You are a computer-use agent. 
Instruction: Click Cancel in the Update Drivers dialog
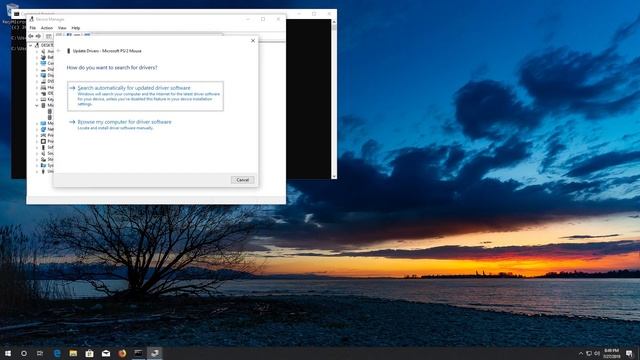[x=242, y=180]
